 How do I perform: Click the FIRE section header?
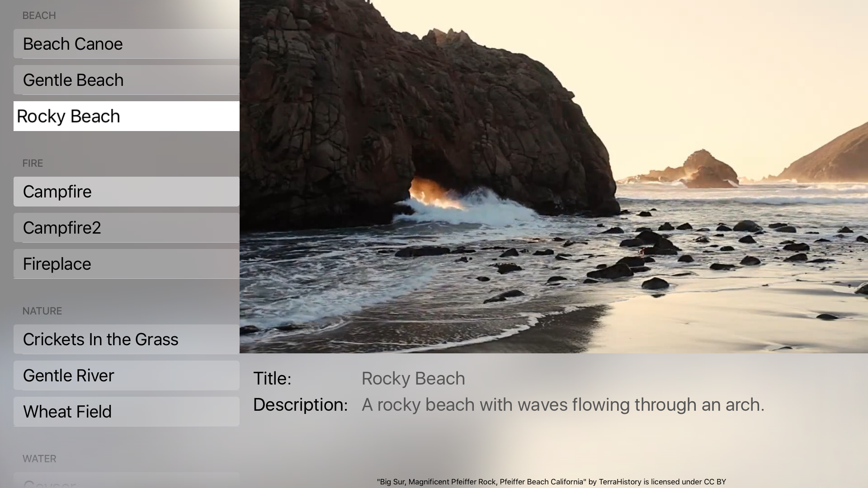pos(33,164)
